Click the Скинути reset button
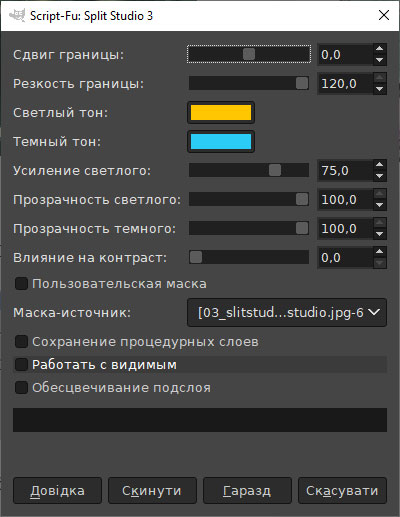Screen dimensions: 400x517 [152, 491]
